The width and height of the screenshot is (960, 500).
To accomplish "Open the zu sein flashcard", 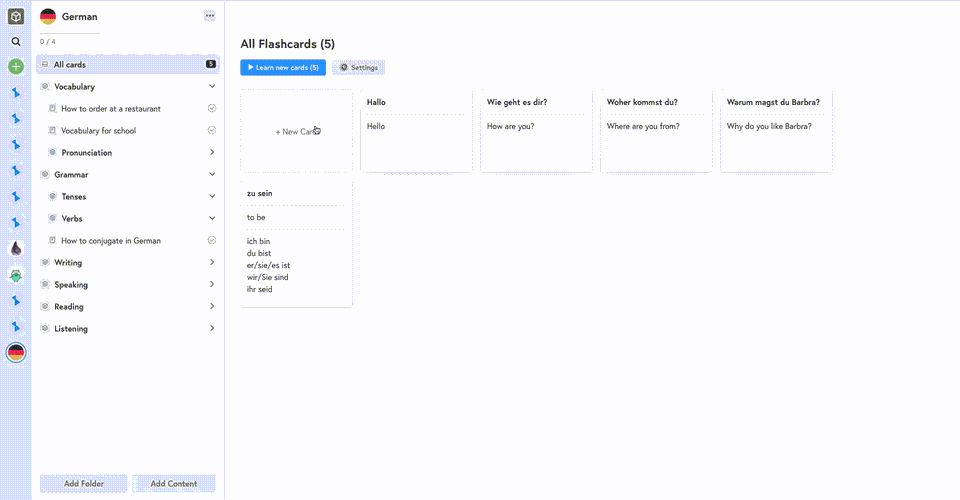I will coord(296,244).
